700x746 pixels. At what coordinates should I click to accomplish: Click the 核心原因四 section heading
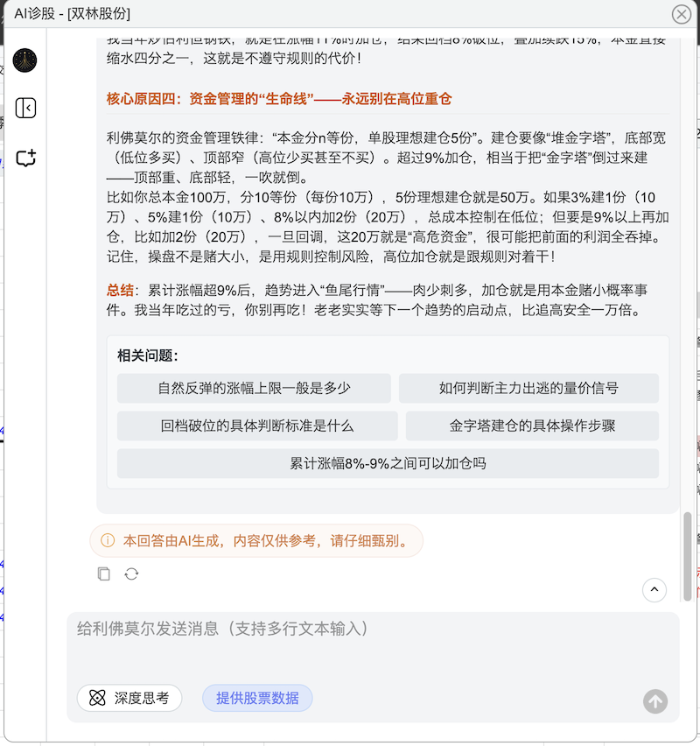(279, 99)
